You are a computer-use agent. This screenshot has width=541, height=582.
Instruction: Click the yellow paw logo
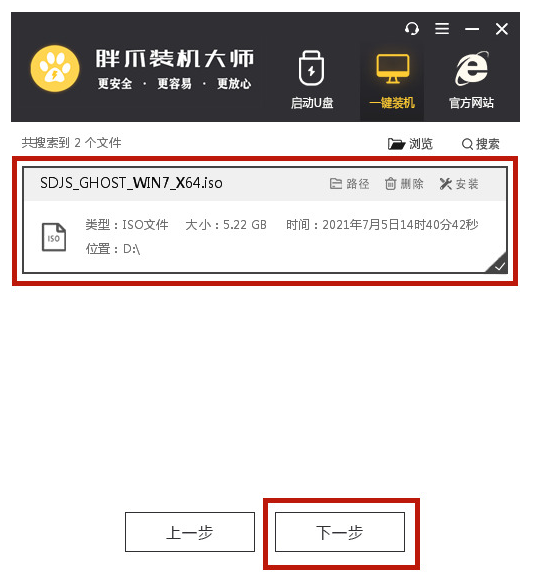pyautogui.click(x=55, y=68)
